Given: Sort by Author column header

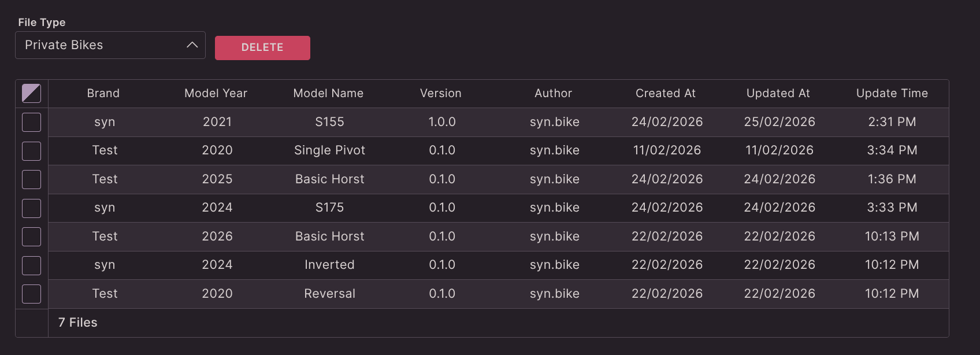Looking at the screenshot, I should click(x=553, y=93).
